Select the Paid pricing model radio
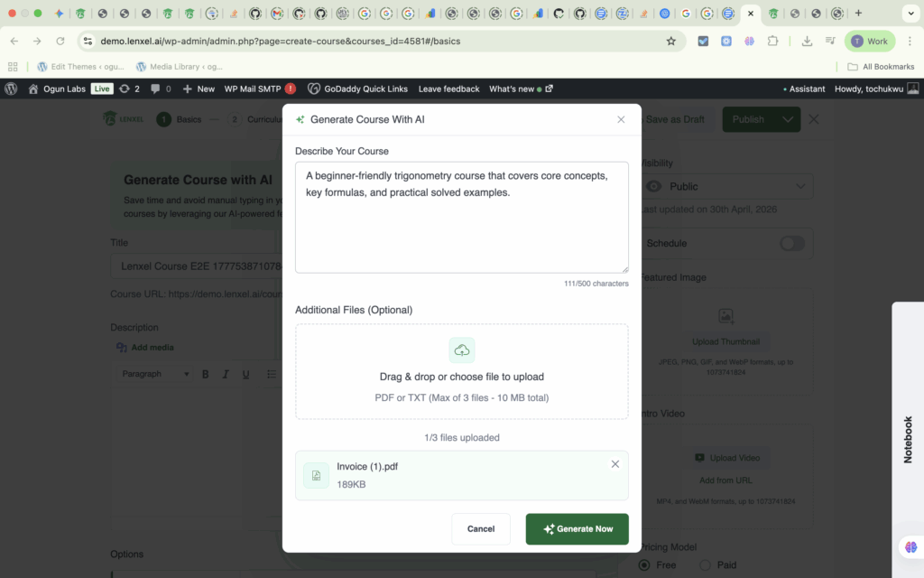 [706, 565]
